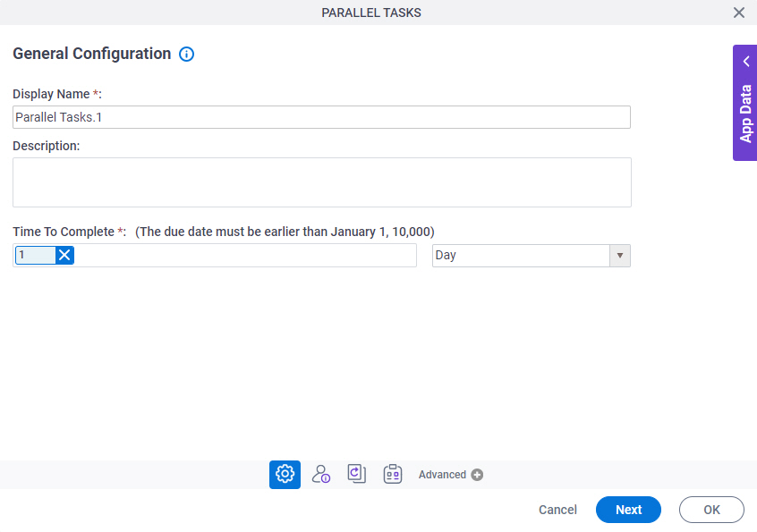Expand the Advanced options label

click(442, 475)
